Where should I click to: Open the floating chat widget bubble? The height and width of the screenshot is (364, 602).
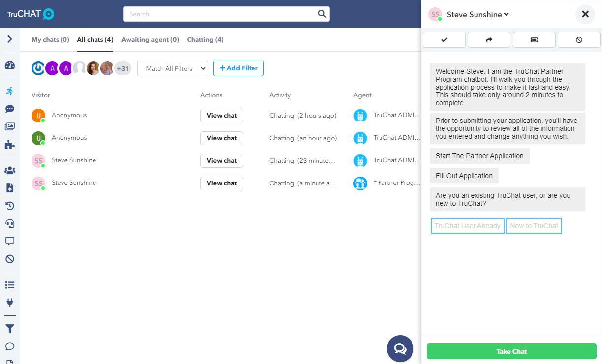coord(400,348)
